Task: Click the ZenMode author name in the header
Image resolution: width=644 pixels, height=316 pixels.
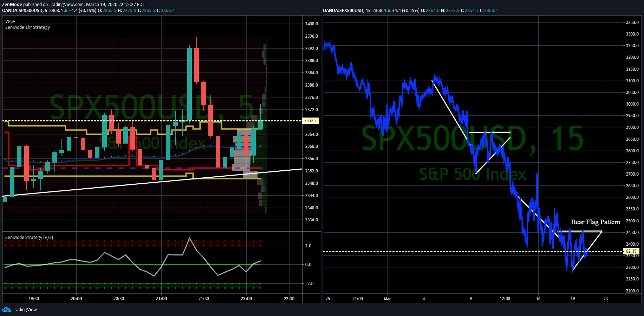Action: 12,5
